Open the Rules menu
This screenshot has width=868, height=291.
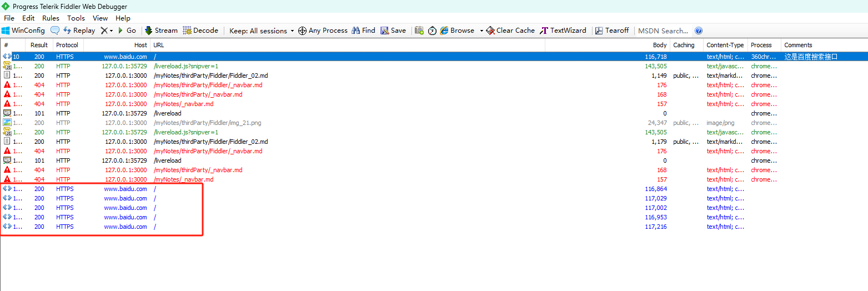pyautogui.click(x=51, y=18)
